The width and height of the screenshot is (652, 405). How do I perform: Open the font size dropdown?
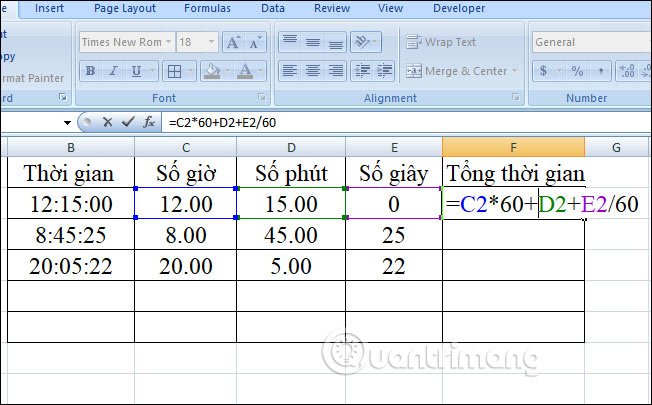point(211,42)
